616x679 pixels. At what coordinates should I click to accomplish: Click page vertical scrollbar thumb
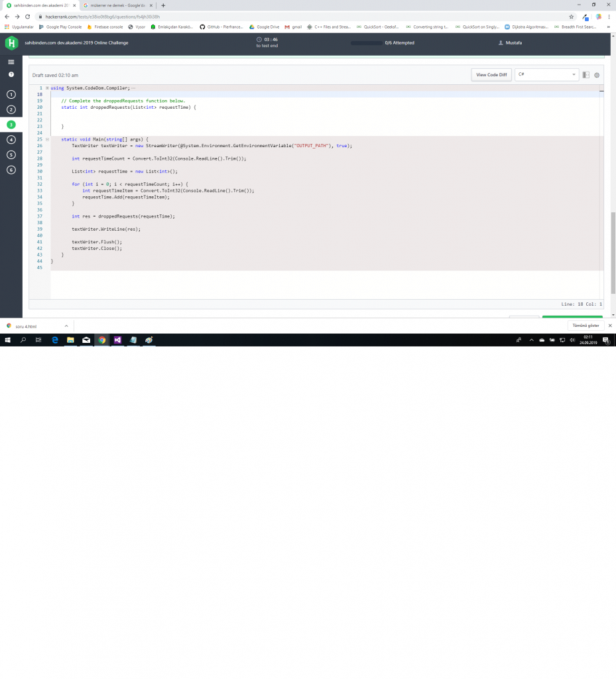(x=613, y=253)
